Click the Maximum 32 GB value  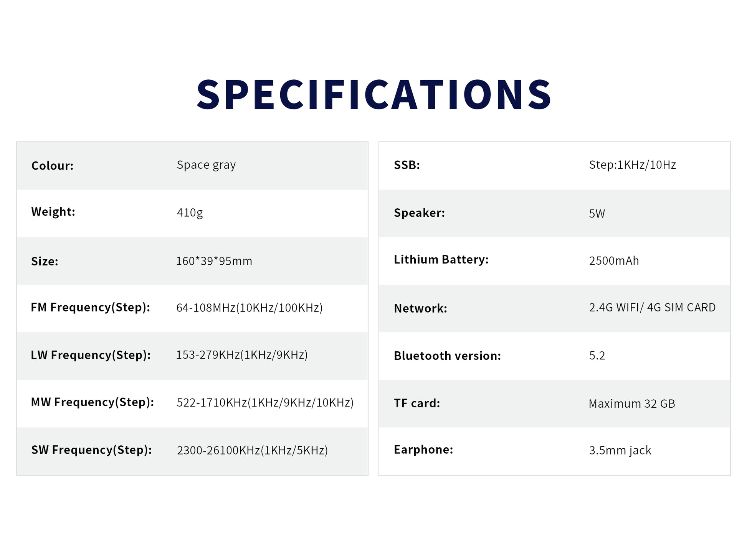pos(631,404)
